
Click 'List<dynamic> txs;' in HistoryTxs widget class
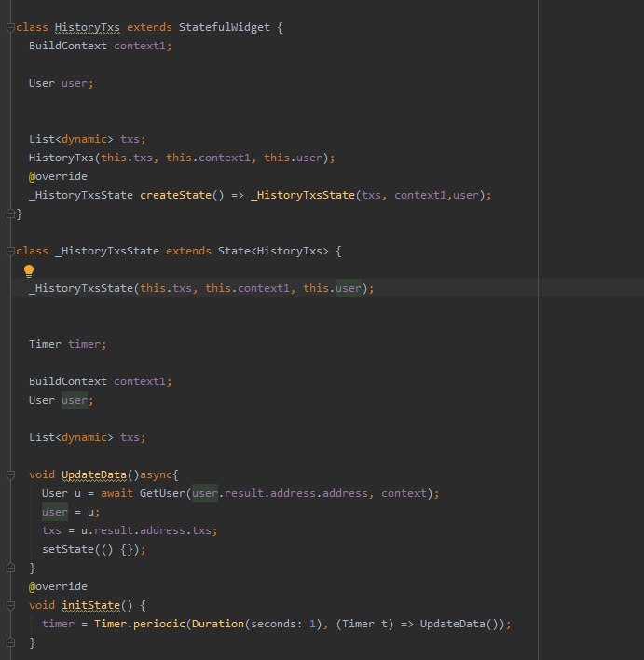click(87, 139)
